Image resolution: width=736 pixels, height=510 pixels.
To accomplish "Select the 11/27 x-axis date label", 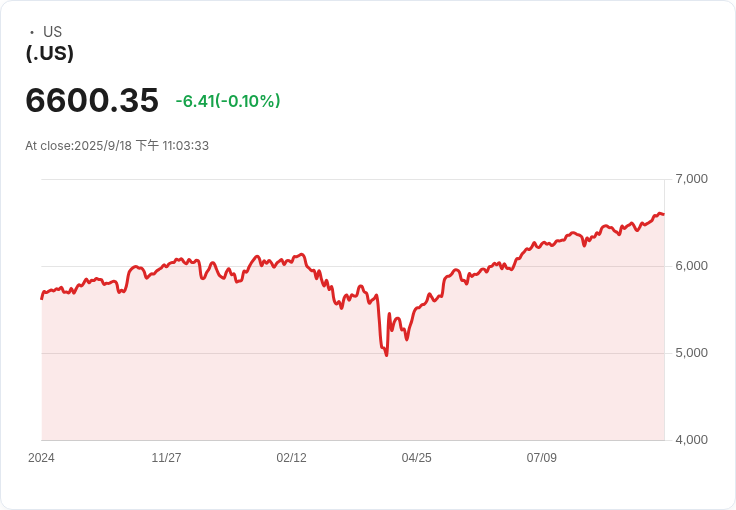I will (x=166, y=458).
